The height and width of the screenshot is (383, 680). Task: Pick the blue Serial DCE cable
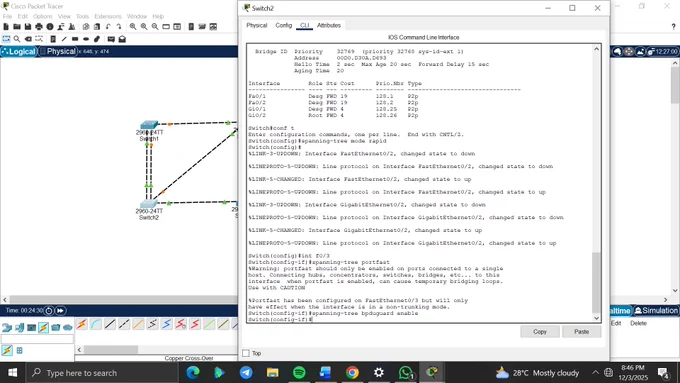click(x=167, y=324)
